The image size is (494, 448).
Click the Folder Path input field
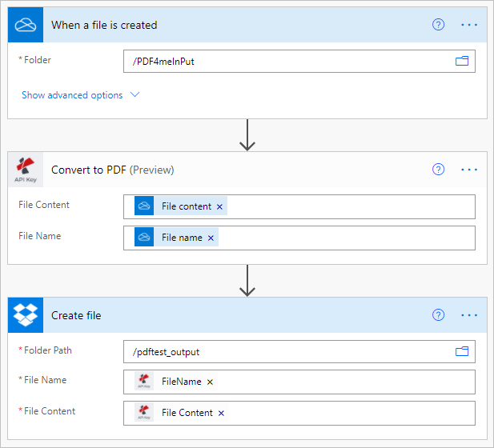click(288, 351)
